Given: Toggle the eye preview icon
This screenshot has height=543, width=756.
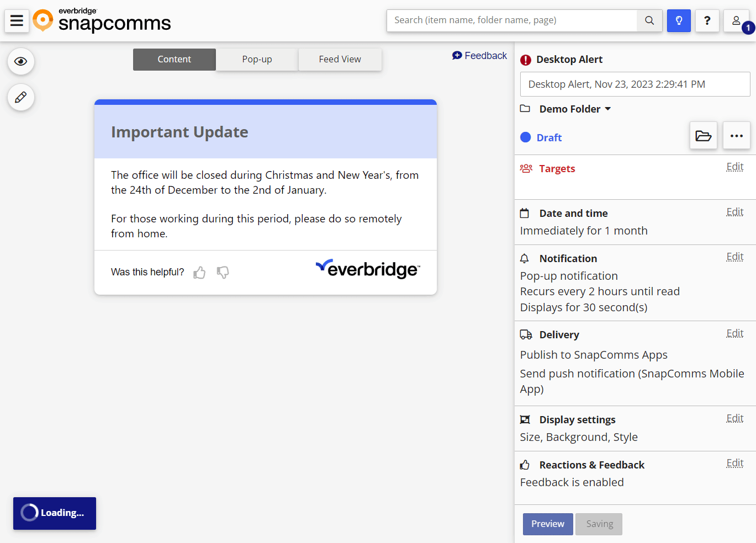Looking at the screenshot, I should tap(20, 61).
